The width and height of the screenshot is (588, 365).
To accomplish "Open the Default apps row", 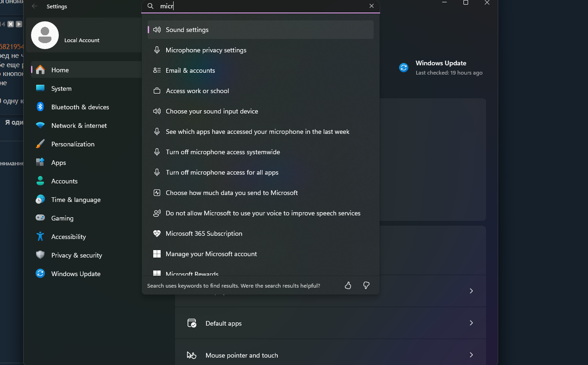I will pos(331,323).
